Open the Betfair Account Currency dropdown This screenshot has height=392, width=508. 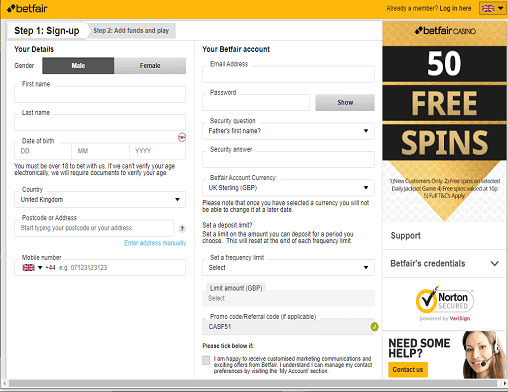288,188
